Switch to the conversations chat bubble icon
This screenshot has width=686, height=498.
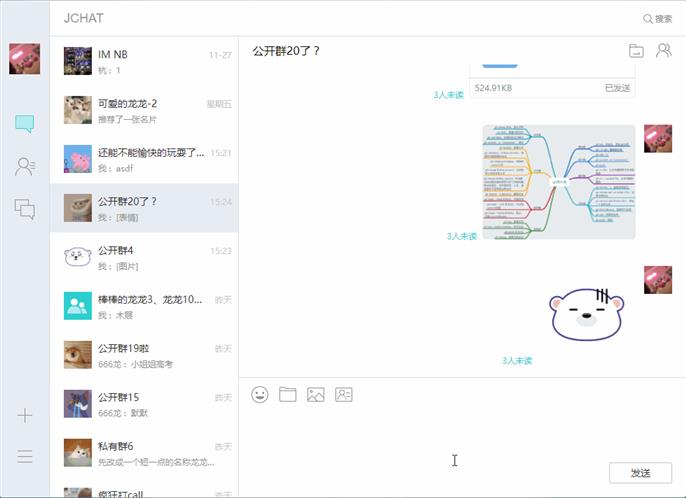pos(24,124)
